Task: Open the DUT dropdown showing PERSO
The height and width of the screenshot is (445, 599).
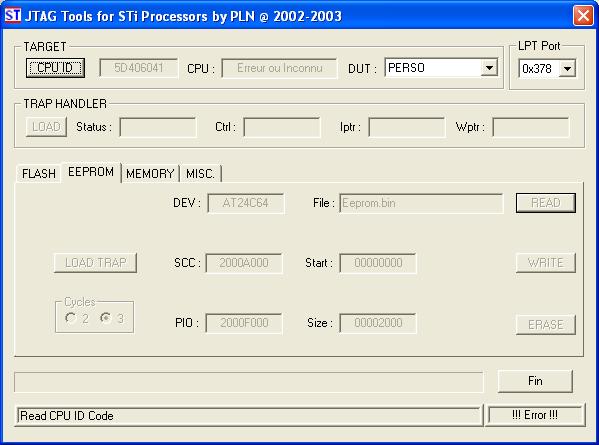Action: click(489, 68)
